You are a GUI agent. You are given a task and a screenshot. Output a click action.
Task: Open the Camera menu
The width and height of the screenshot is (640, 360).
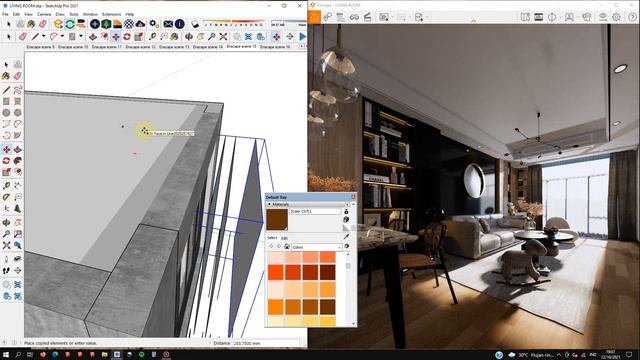(x=44, y=14)
